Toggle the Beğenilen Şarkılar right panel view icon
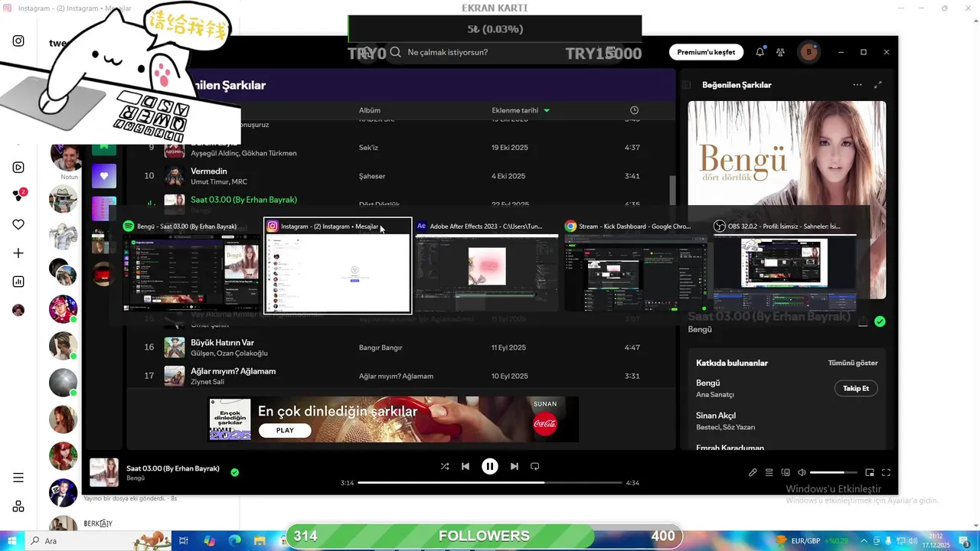The width and height of the screenshot is (980, 551). [x=687, y=85]
